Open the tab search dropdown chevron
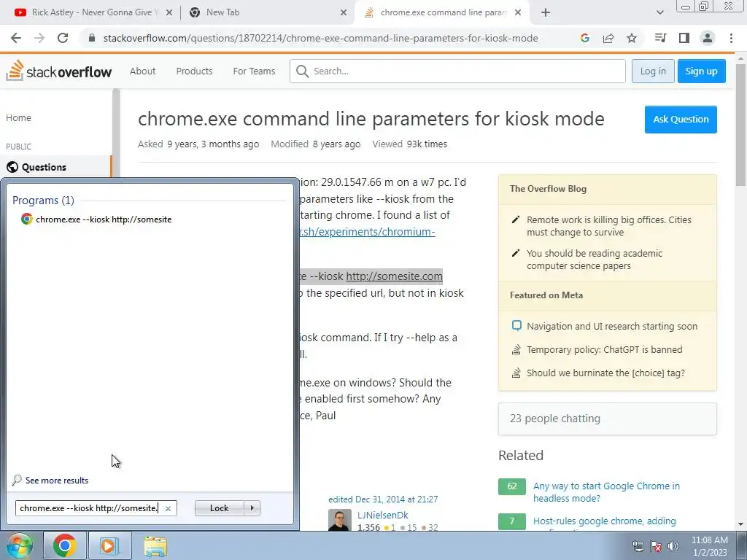This screenshot has width=747, height=560. pos(659,12)
